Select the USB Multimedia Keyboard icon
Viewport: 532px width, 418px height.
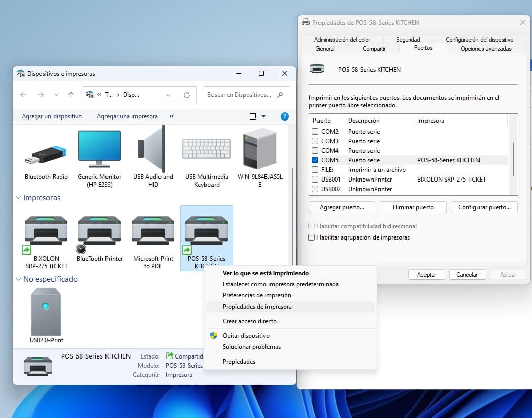[x=206, y=149]
